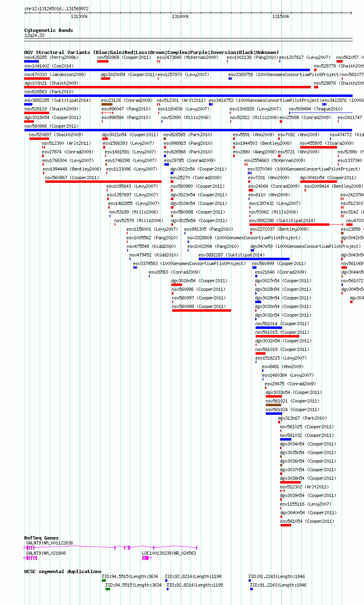The image size is (364, 605).
Task: Select variant nsv428285 (Perry2008b)
Action: 51,58
